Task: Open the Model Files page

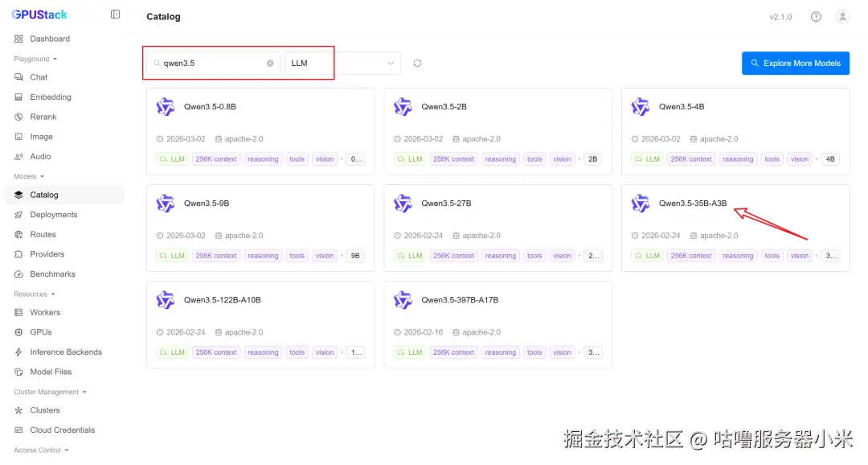Action: (x=64, y=372)
